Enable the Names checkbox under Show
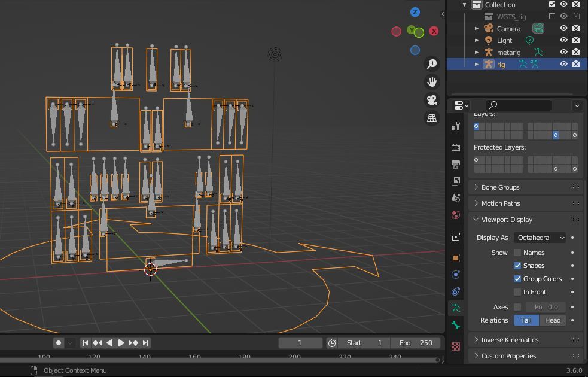The height and width of the screenshot is (377, 588). click(x=517, y=253)
